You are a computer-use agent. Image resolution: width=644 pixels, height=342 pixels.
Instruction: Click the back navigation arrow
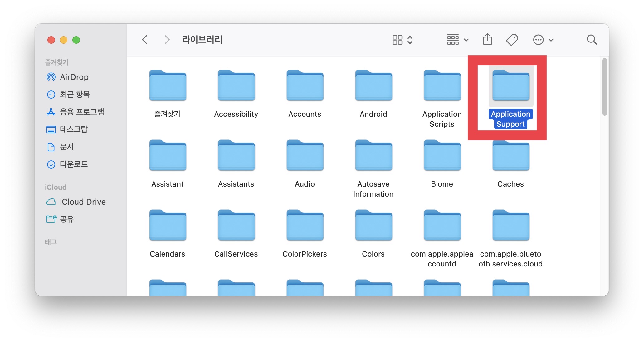[144, 40]
